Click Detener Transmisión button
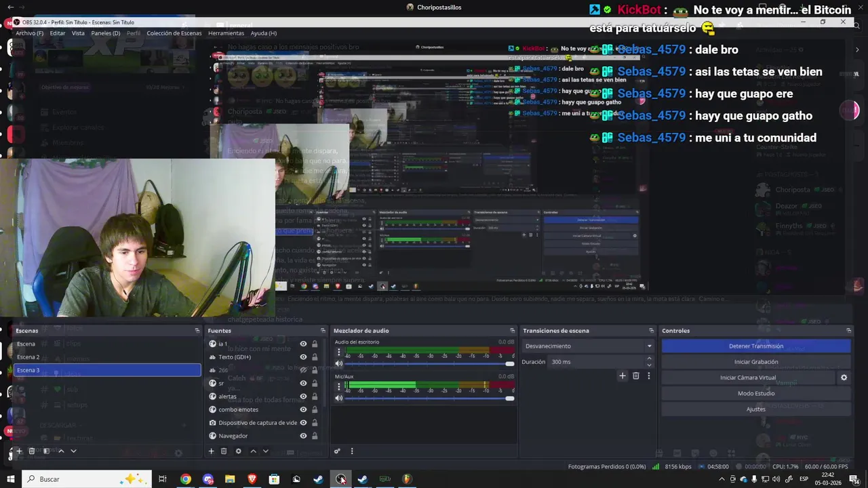868x488 pixels. [x=756, y=346]
